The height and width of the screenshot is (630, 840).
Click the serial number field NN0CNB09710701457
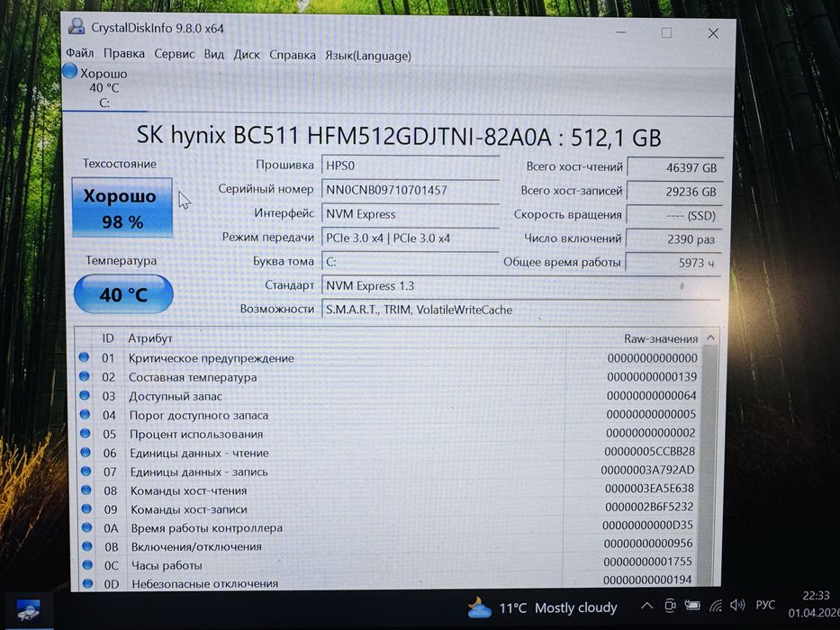pos(411,190)
